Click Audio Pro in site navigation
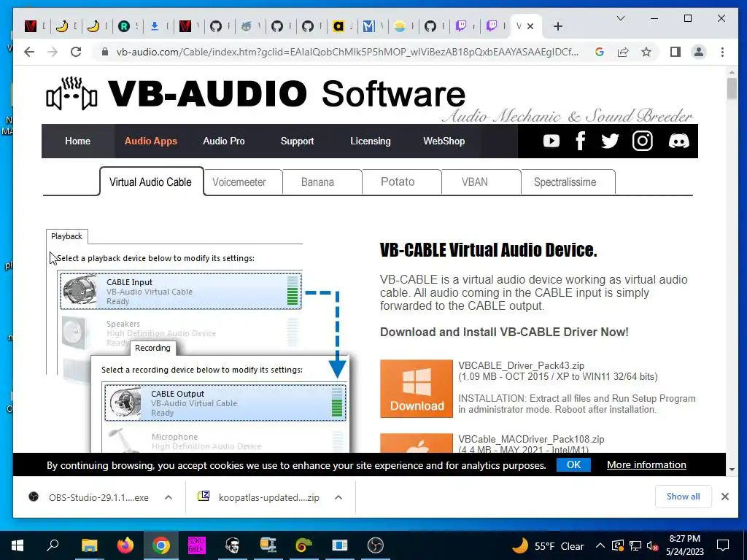This screenshot has width=747, height=560. (x=223, y=141)
